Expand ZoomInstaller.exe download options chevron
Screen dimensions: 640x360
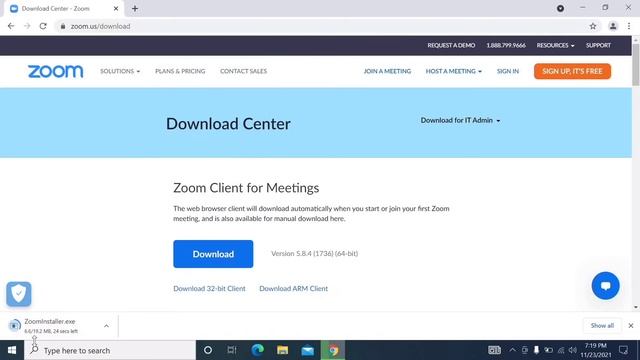click(106, 326)
